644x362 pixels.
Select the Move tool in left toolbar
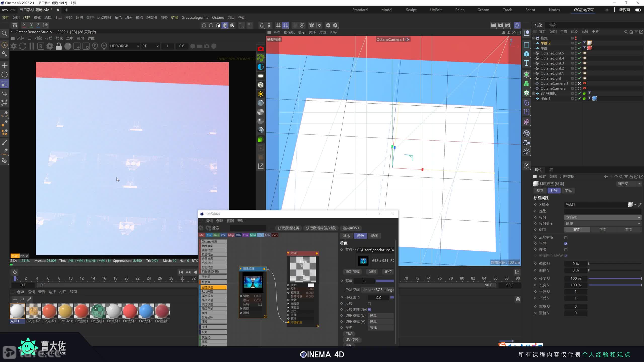pyautogui.click(x=5, y=66)
